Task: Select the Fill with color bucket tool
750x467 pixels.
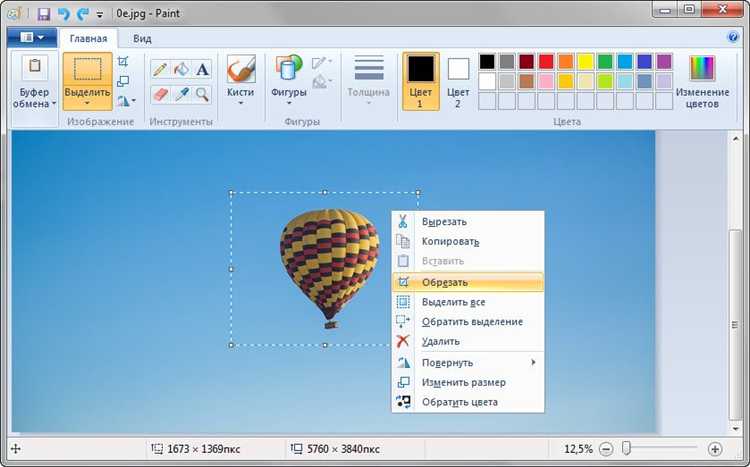Action: coord(181,69)
